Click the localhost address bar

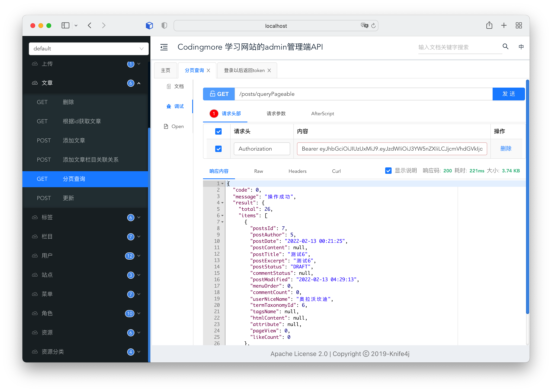276,26
